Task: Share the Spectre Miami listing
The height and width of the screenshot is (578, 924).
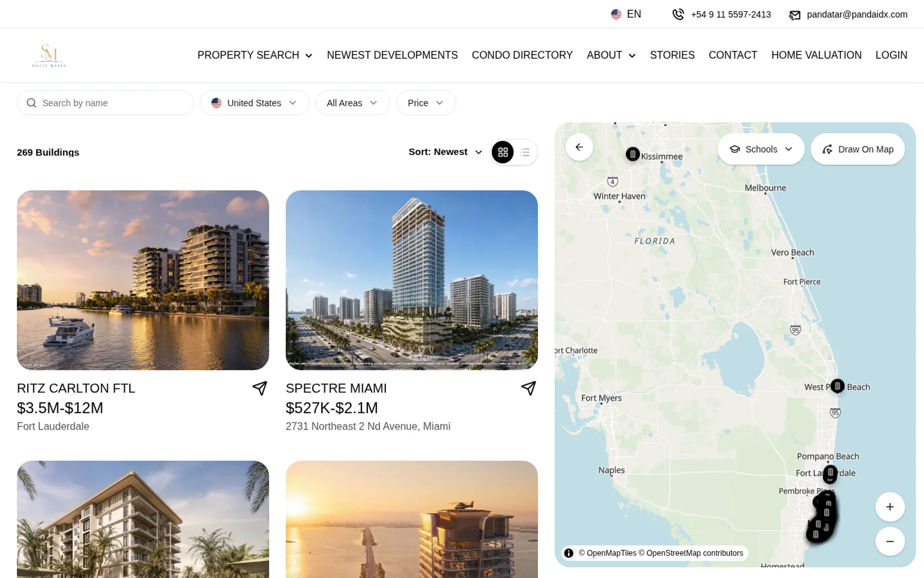Action: tap(528, 388)
